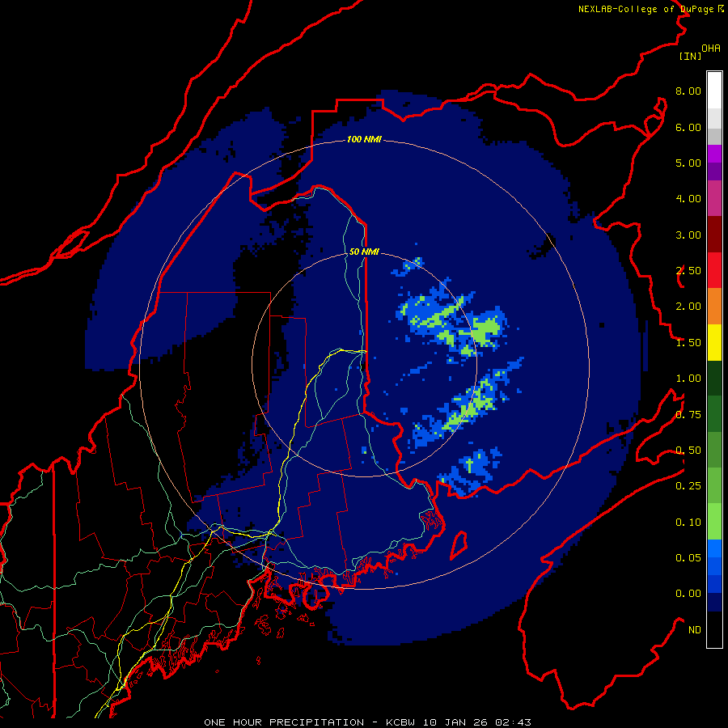Click the 4.00 legend value

688,199
